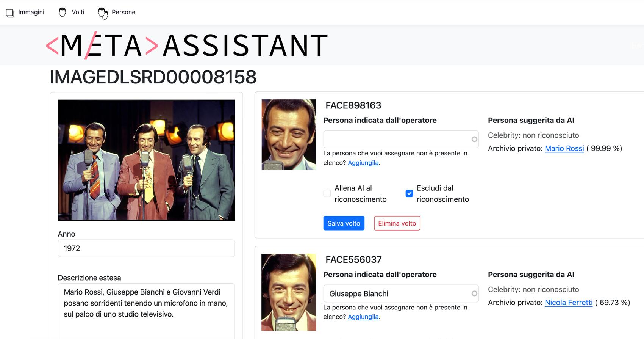Click the Persone two-heads icon

(x=103, y=13)
